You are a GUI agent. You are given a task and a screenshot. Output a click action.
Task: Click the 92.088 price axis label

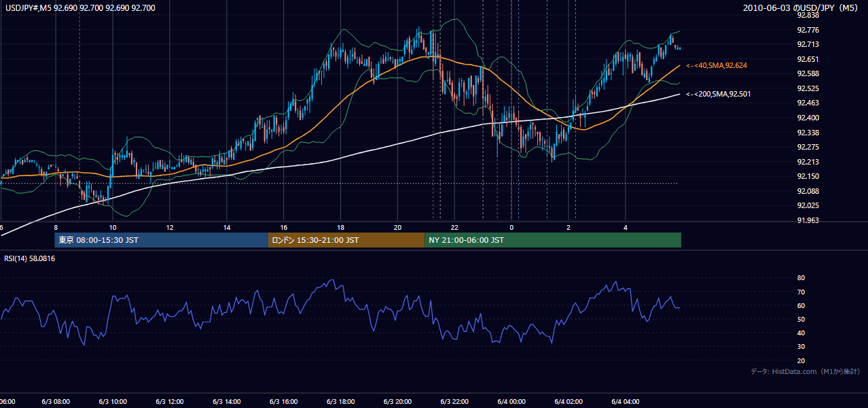point(808,191)
